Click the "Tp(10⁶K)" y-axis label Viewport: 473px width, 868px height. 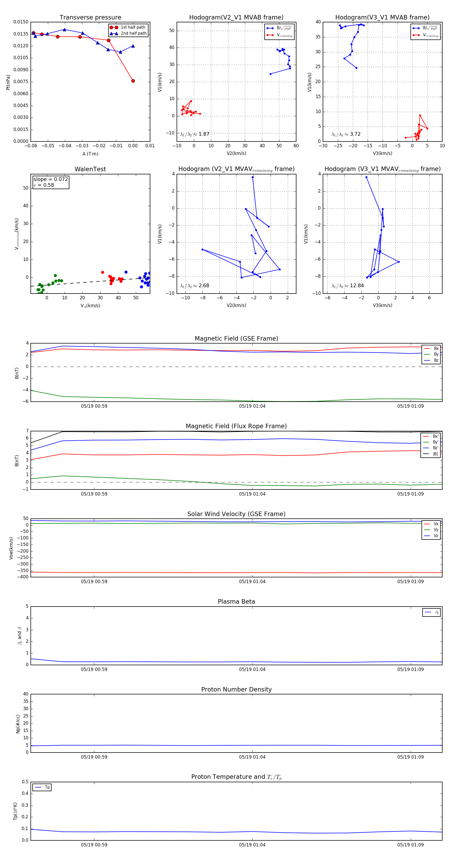click(15, 811)
